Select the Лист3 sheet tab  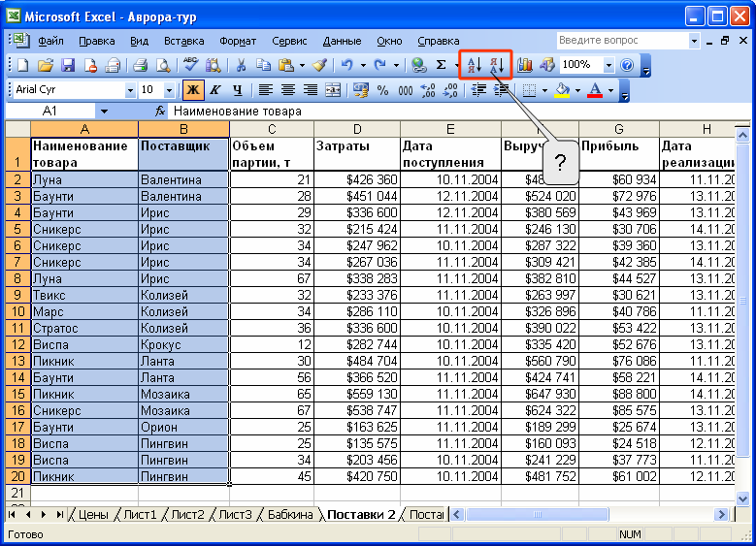[235, 515]
